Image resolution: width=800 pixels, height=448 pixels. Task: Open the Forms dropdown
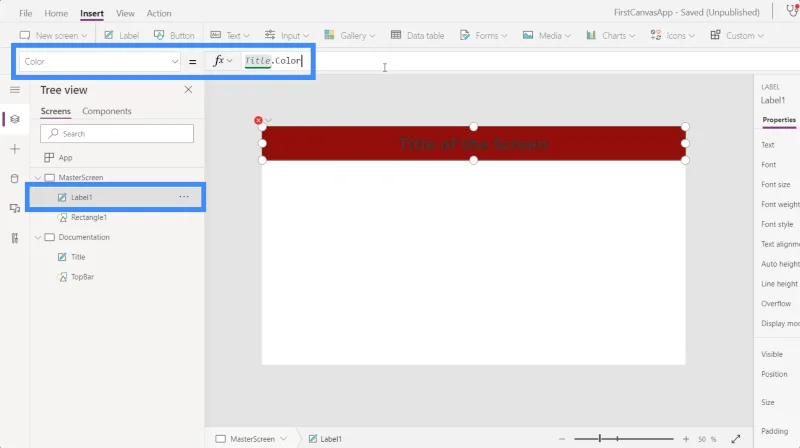(483, 35)
